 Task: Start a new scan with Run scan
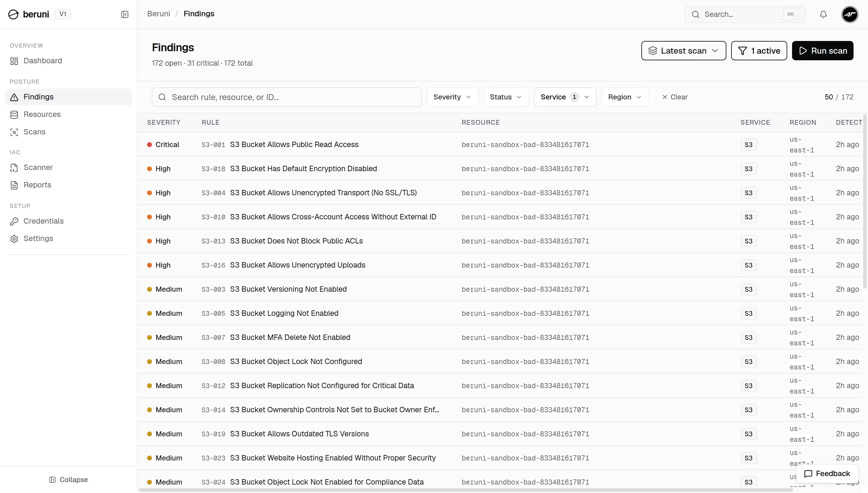click(x=822, y=51)
